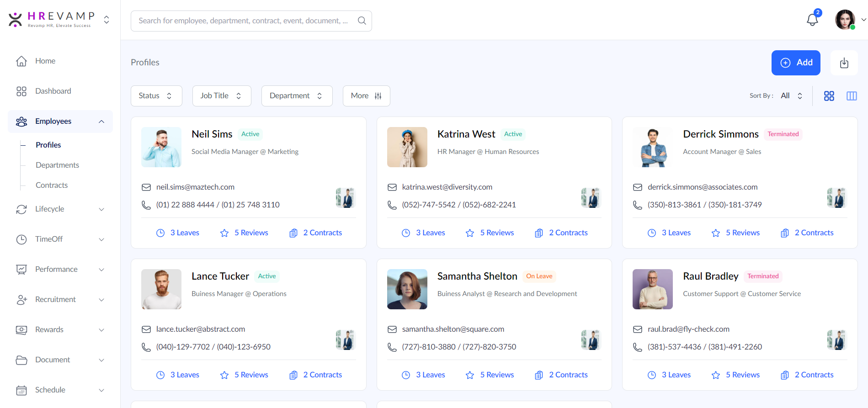Open the notifications bell

[812, 20]
